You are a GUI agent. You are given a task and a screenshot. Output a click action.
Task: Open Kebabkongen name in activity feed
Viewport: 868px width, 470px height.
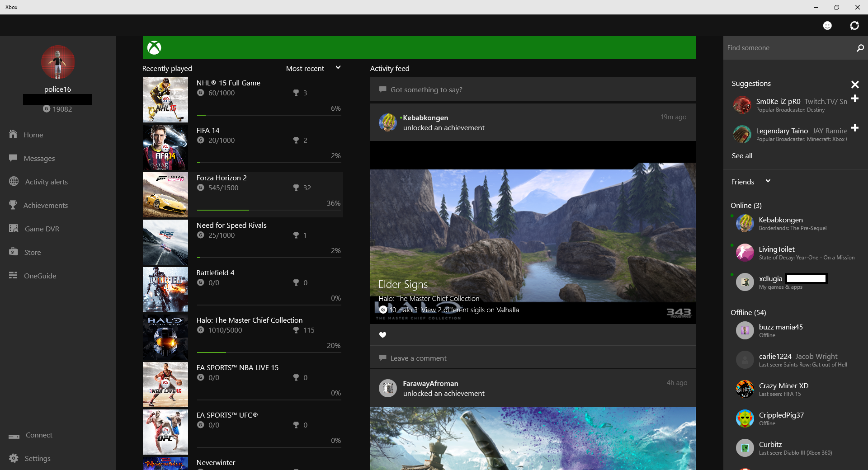pyautogui.click(x=425, y=117)
